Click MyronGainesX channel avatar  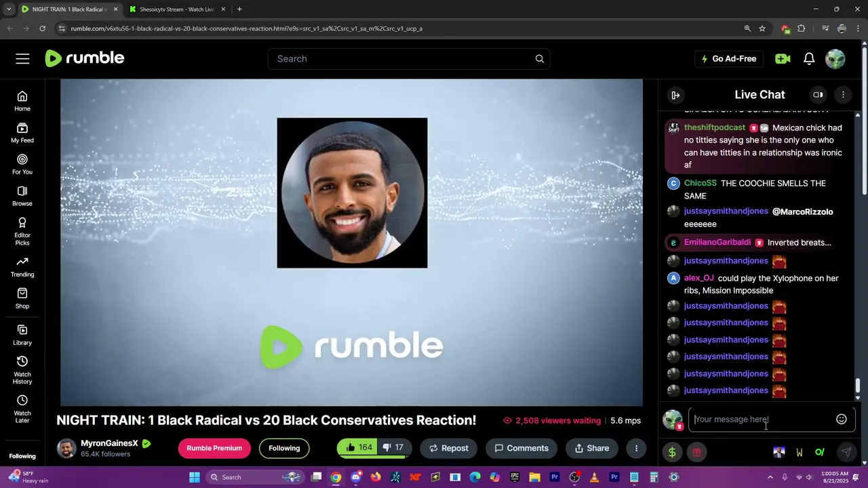[66, 449]
